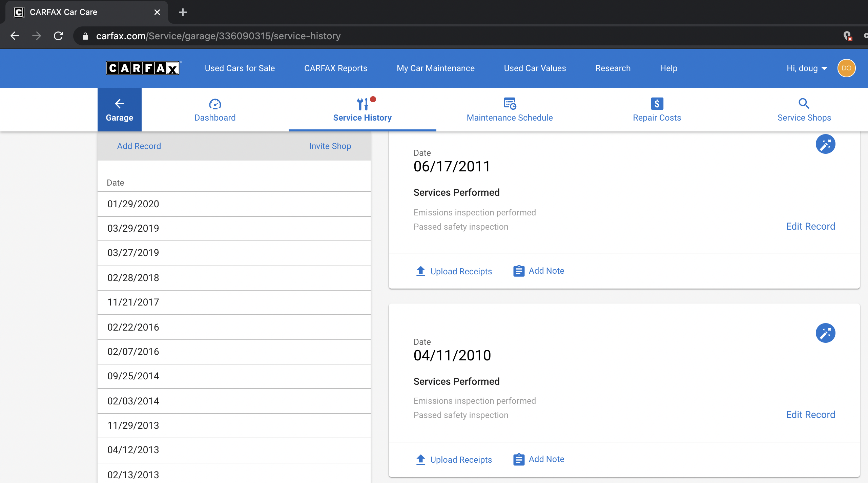Select the 02/07/2016 record row
The height and width of the screenshot is (483, 868).
click(x=234, y=352)
